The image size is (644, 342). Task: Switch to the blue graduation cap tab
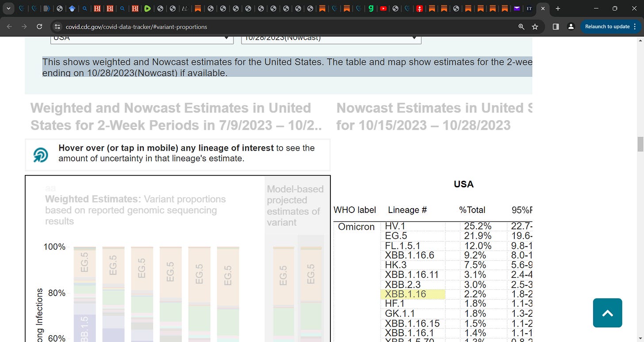[72, 8]
